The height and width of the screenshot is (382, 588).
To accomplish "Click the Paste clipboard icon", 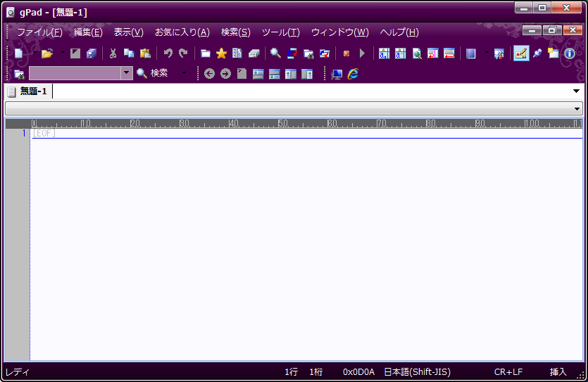I will point(145,53).
